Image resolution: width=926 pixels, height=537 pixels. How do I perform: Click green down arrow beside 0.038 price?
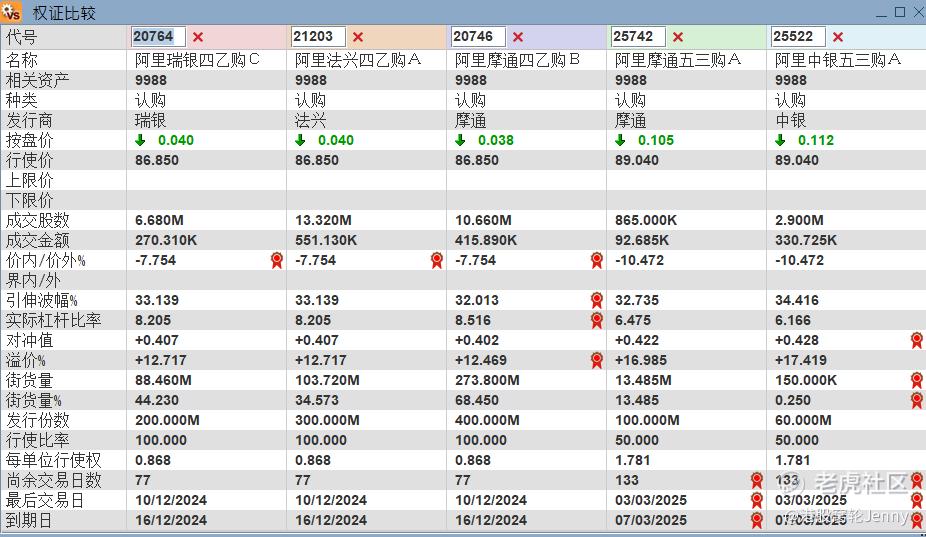pos(460,140)
